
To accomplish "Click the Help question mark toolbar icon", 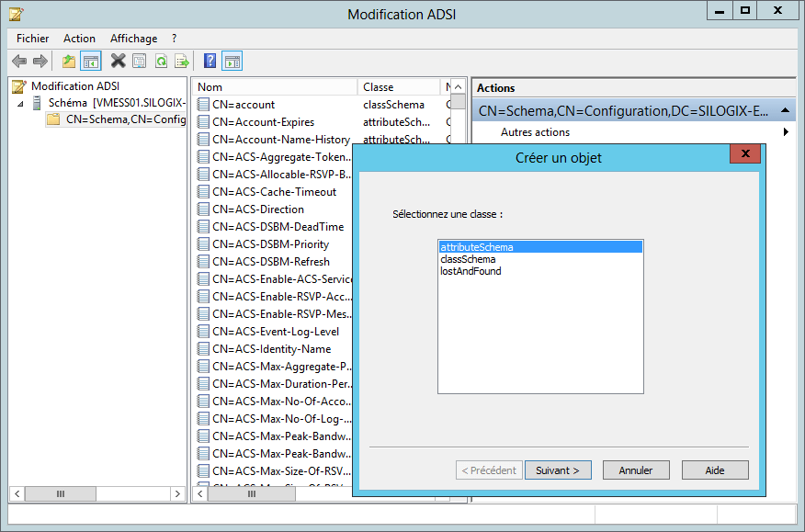I will point(210,61).
